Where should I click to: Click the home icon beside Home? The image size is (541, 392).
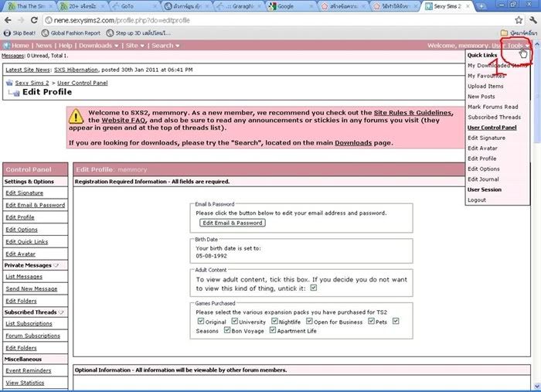6,46
